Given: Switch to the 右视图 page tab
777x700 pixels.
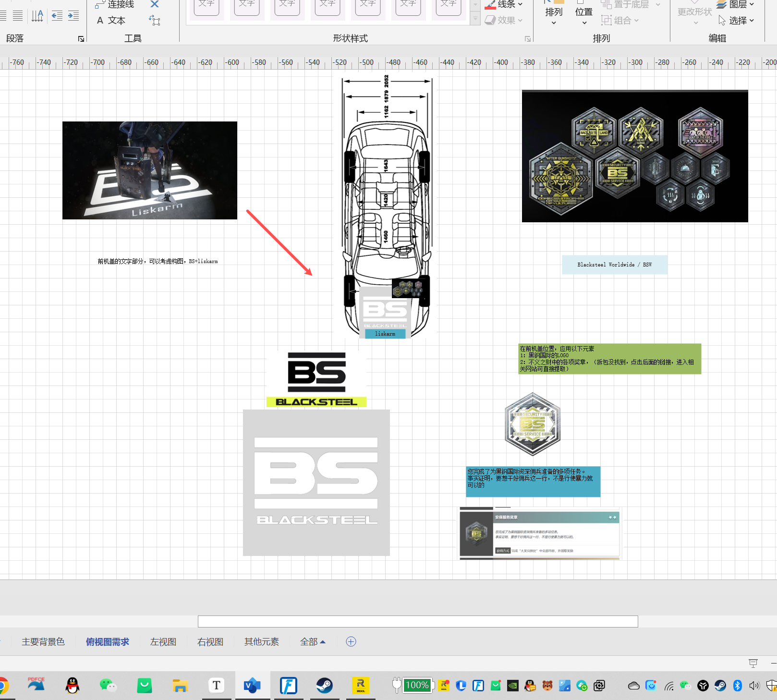Looking at the screenshot, I should click(x=210, y=642).
